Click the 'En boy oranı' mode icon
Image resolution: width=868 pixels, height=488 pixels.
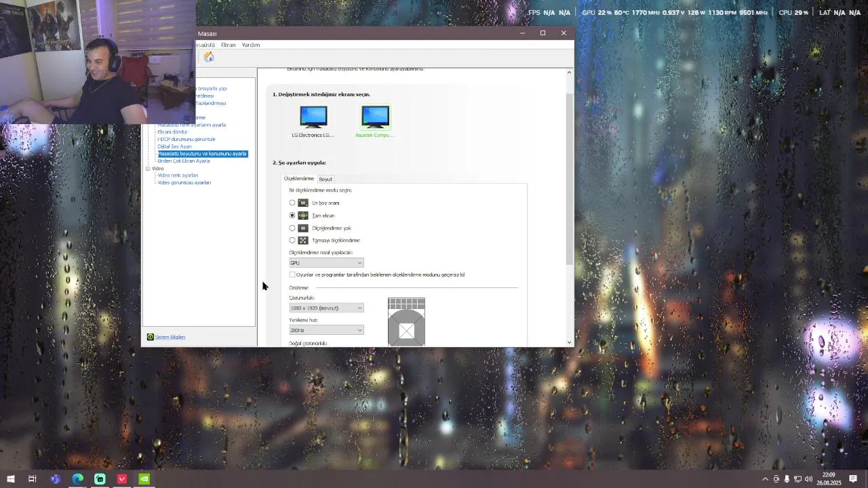303,203
